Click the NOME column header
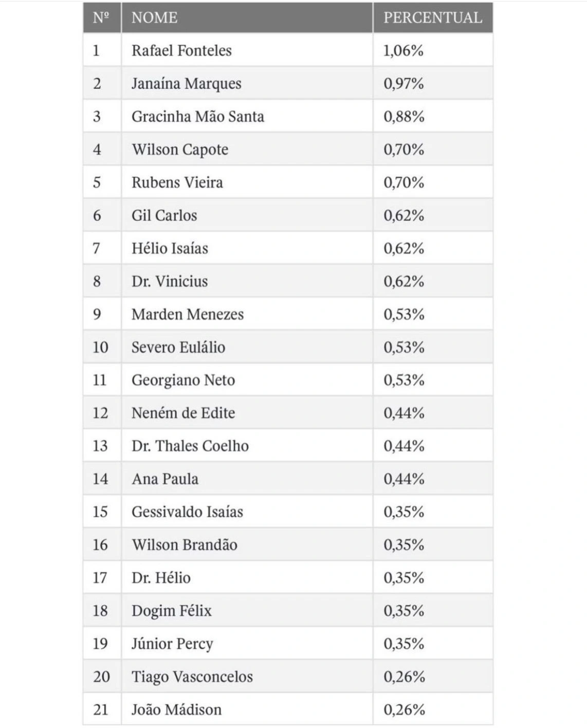 click(x=155, y=18)
